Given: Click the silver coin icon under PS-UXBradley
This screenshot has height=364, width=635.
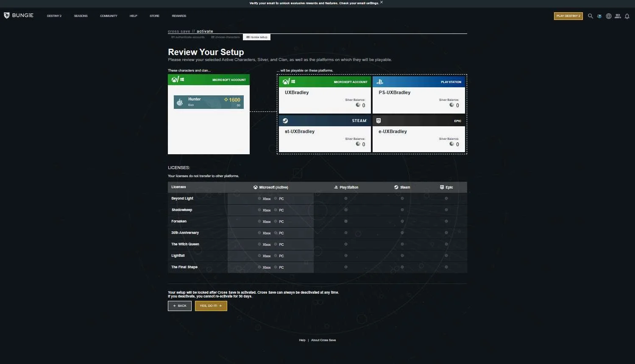Looking at the screenshot, I should click(x=451, y=105).
